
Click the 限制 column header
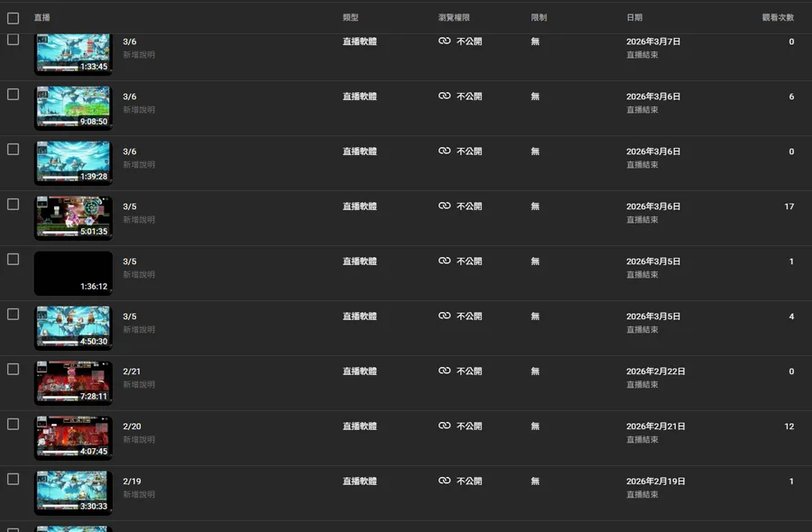point(539,18)
